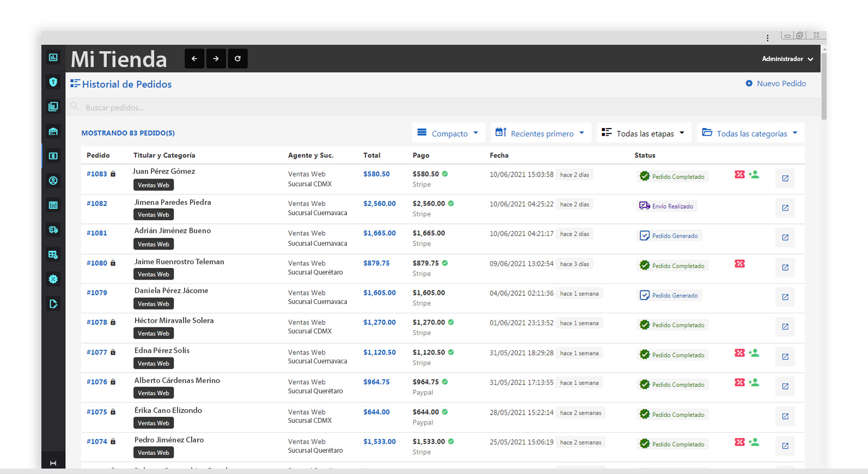The image size is (868, 474).
Task: Click Ventas Web tag under Jimena Paredes Piedra
Action: [153, 215]
